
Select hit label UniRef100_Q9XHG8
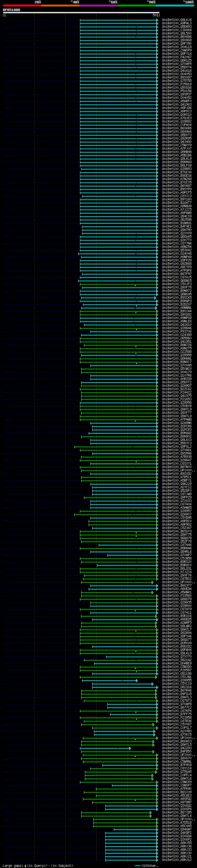177,40
